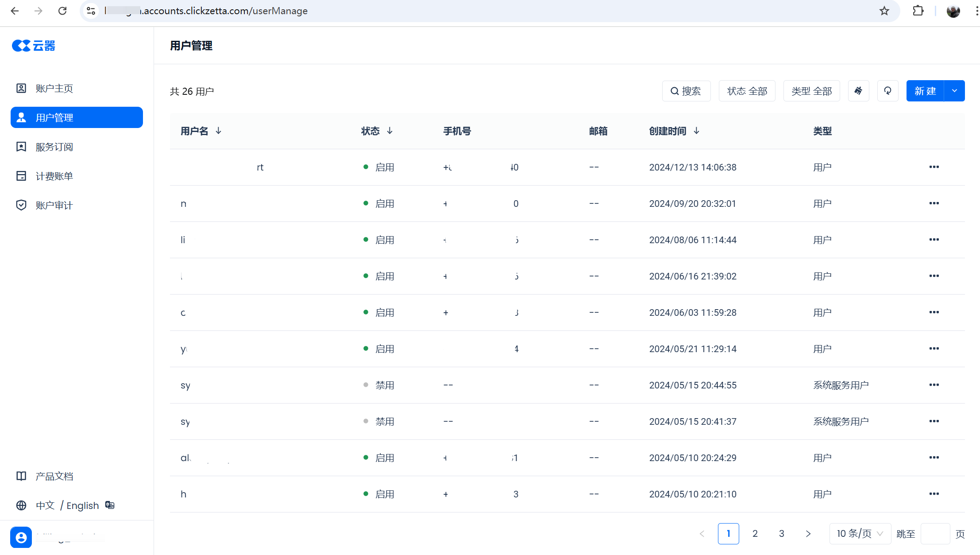980x555 pixels.
Task: Click the 新建 button
Action: (925, 91)
